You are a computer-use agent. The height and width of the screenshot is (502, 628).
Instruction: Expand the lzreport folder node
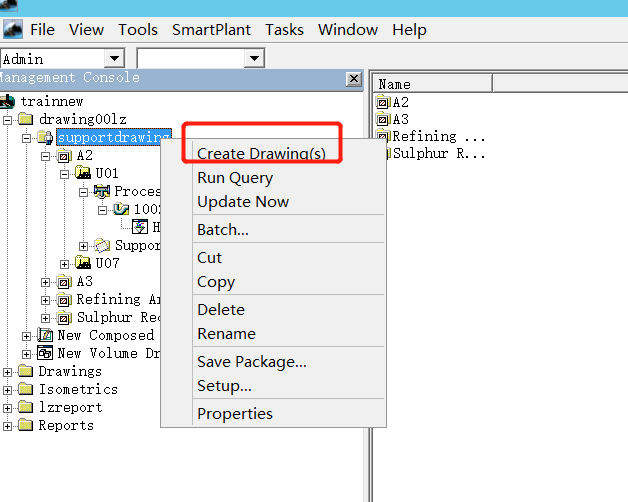(x=8, y=408)
